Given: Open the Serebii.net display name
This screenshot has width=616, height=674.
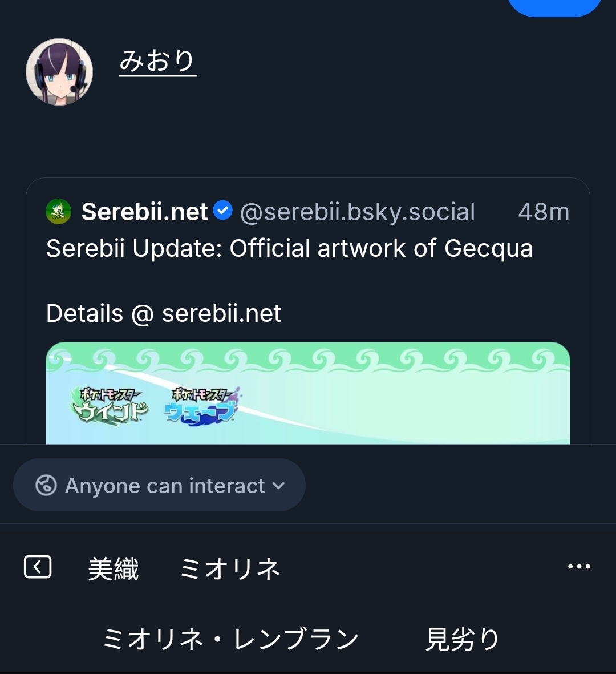Looking at the screenshot, I should [144, 212].
